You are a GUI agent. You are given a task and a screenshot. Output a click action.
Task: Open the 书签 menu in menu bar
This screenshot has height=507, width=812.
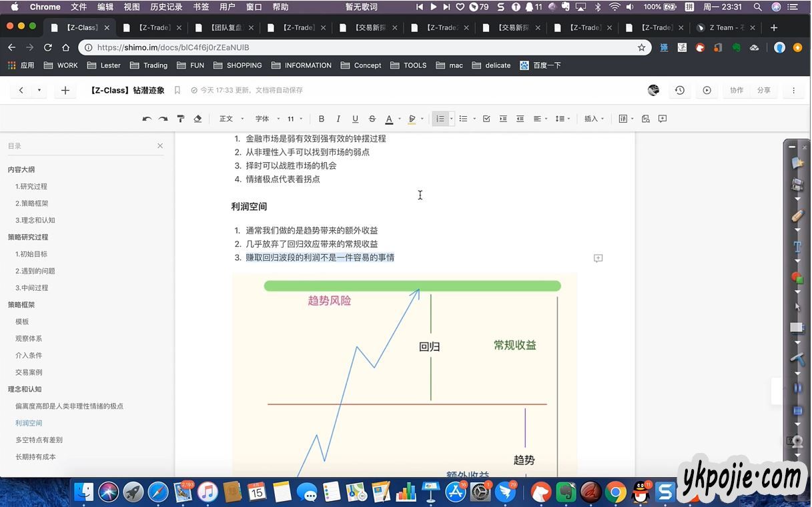200,7
